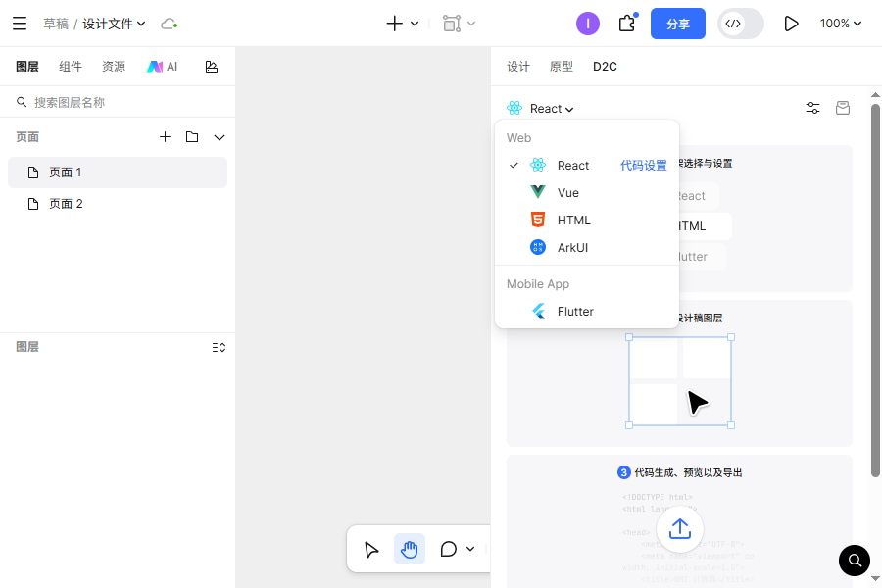
Task: Click the cloud sync status icon
Action: click(169, 24)
